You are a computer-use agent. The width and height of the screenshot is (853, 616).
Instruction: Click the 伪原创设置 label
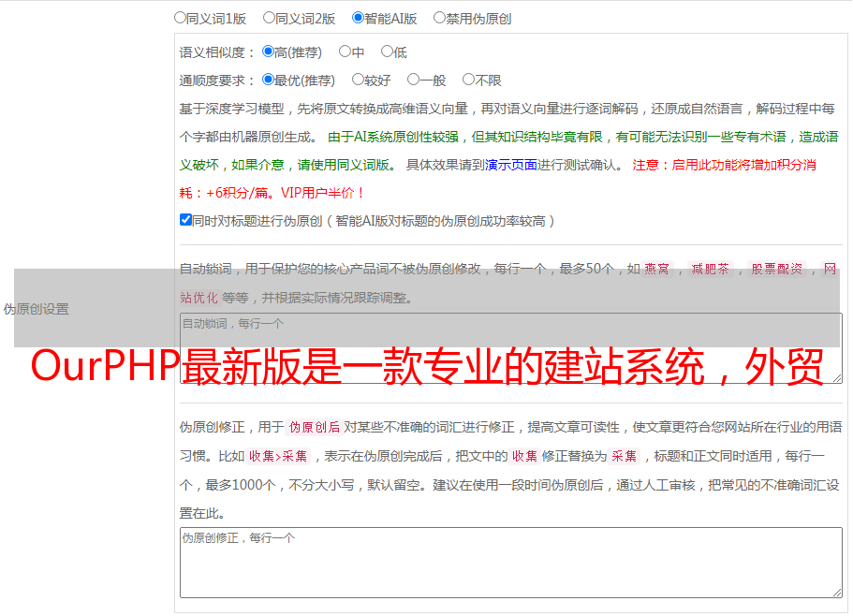click(x=36, y=309)
